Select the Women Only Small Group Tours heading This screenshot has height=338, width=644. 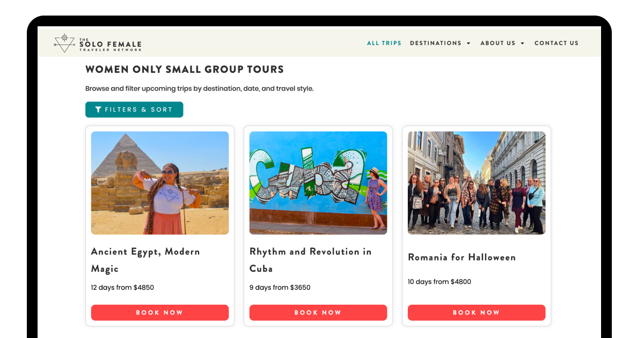[x=184, y=69]
